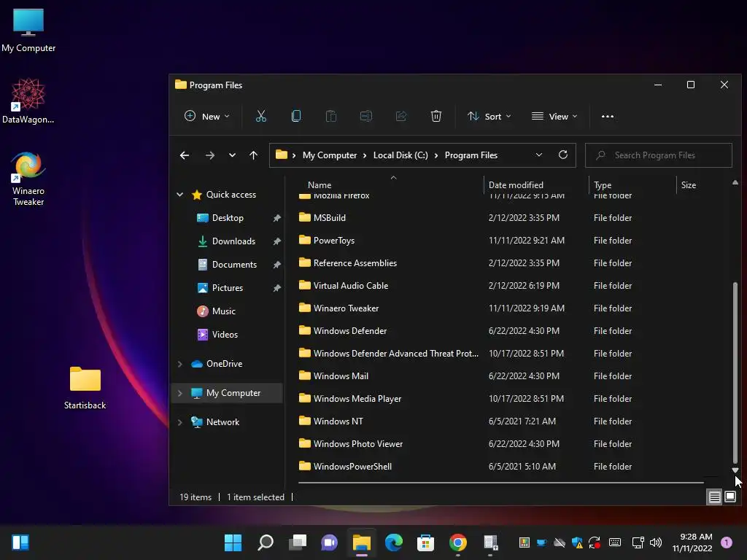Go forward with the right arrow
Screen dimensions: 747x560
(x=209, y=155)
